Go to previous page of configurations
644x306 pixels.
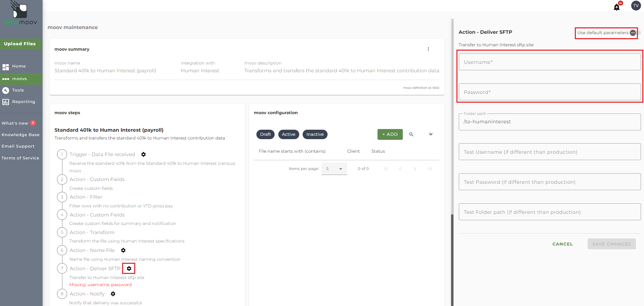click(x=400, y=169)
